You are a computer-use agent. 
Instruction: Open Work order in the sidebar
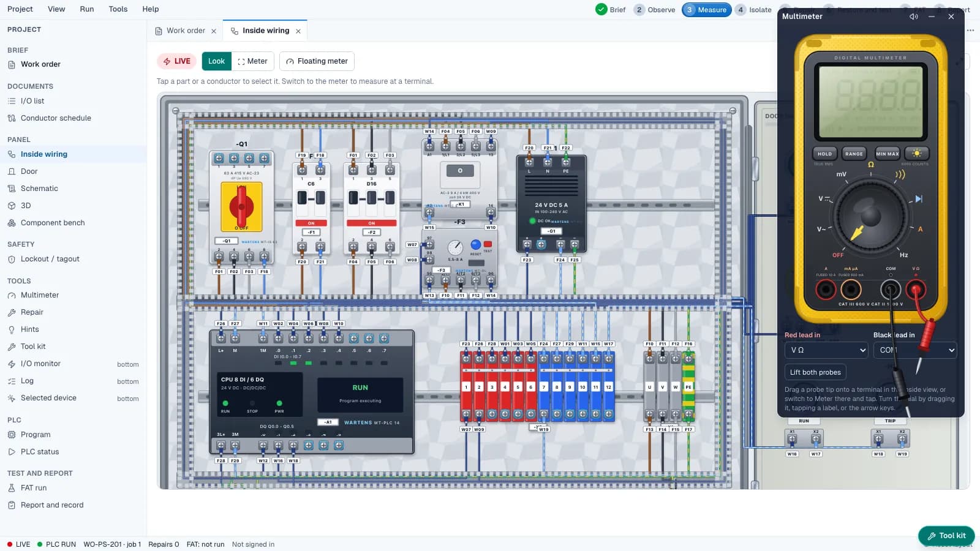point(40,64)
